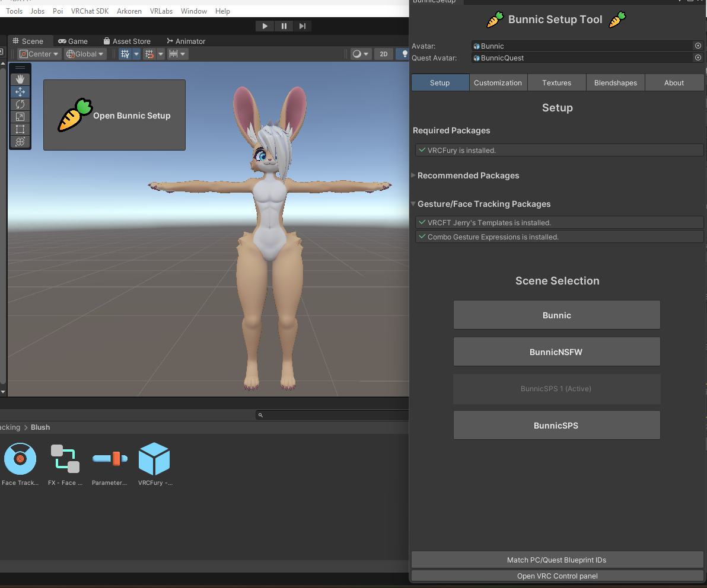Select the Rect transform tool
Viewport: 707px width, 588px height.
pyautogui.click(x=20, y=129)
